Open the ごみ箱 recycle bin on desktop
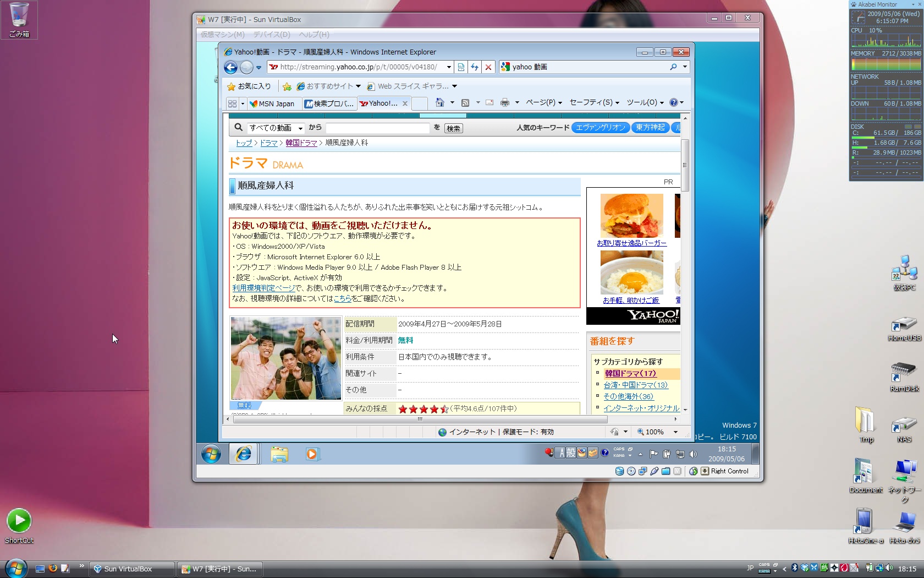 [x=19, y=20]
